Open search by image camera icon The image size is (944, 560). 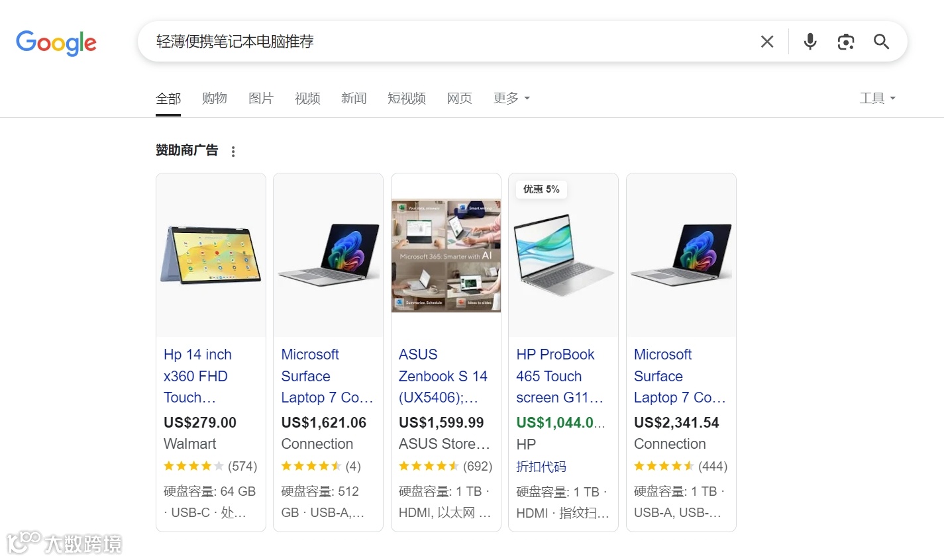coord(845,42)
